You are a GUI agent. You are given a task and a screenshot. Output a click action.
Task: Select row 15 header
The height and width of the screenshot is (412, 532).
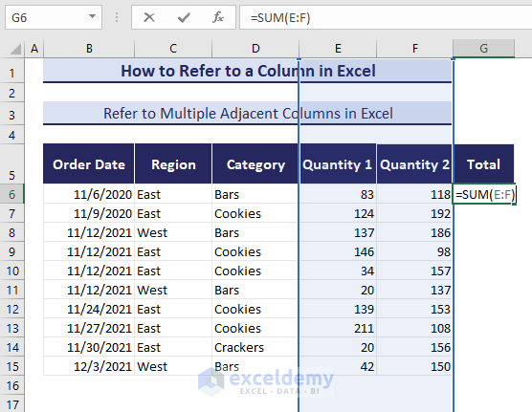coord(12,366)
